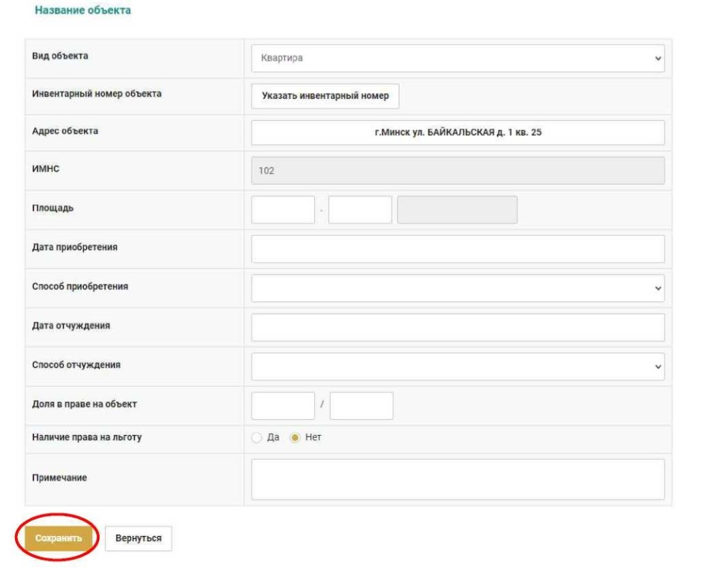Click the Указать инвентарный номер button

tap(325, 96)
